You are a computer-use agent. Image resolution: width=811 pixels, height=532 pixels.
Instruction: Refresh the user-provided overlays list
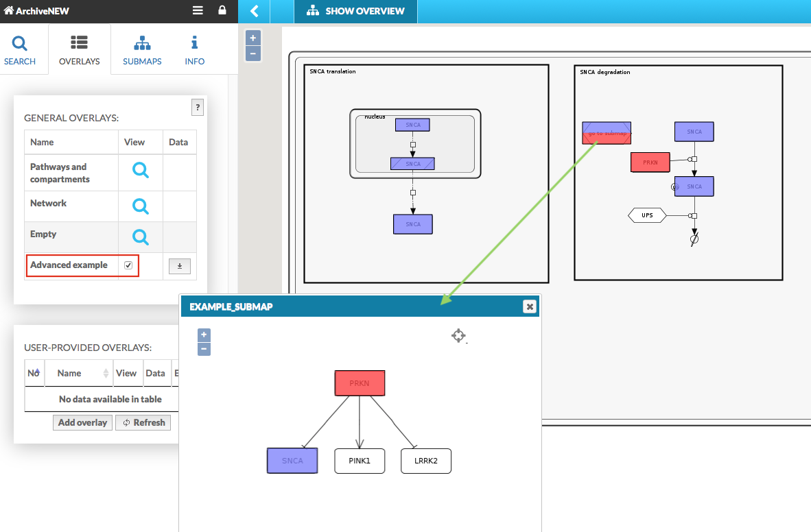pos(143,422)
